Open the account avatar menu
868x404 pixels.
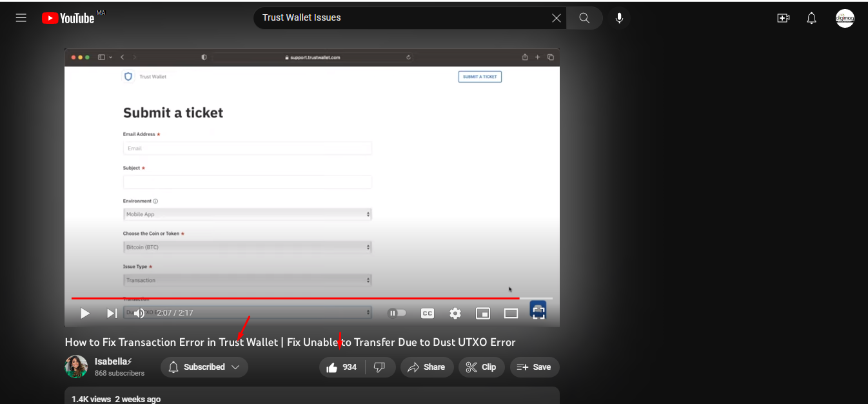[845, 18]
